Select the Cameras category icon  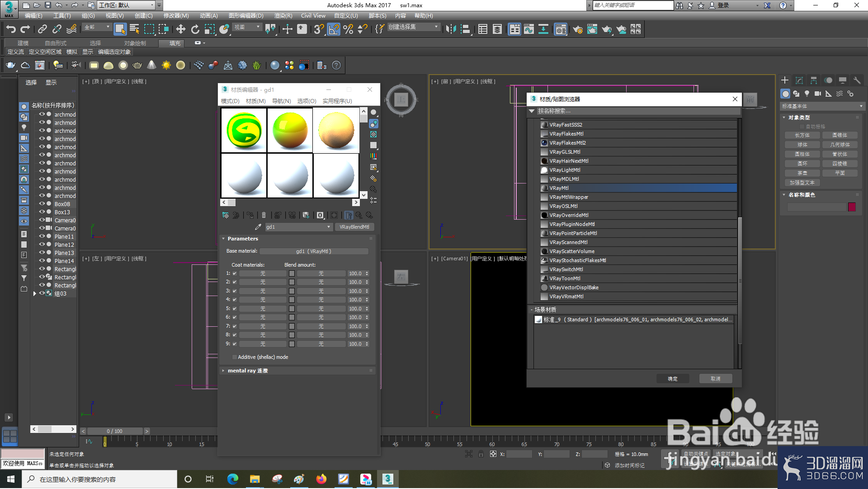click(818, 94)
